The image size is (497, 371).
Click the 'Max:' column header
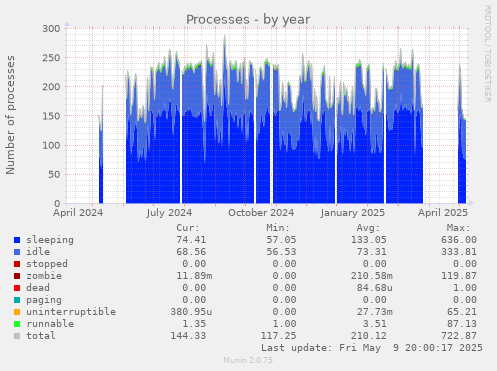[458, 228]
